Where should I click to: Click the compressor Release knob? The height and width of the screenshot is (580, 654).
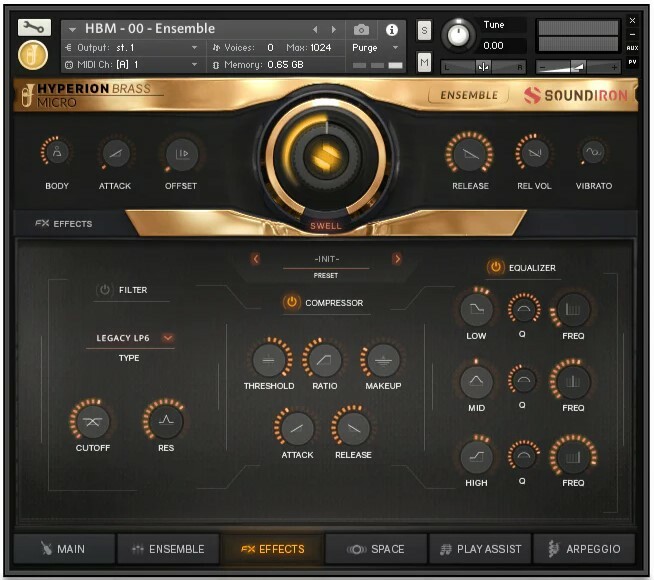tap(353, 428)
